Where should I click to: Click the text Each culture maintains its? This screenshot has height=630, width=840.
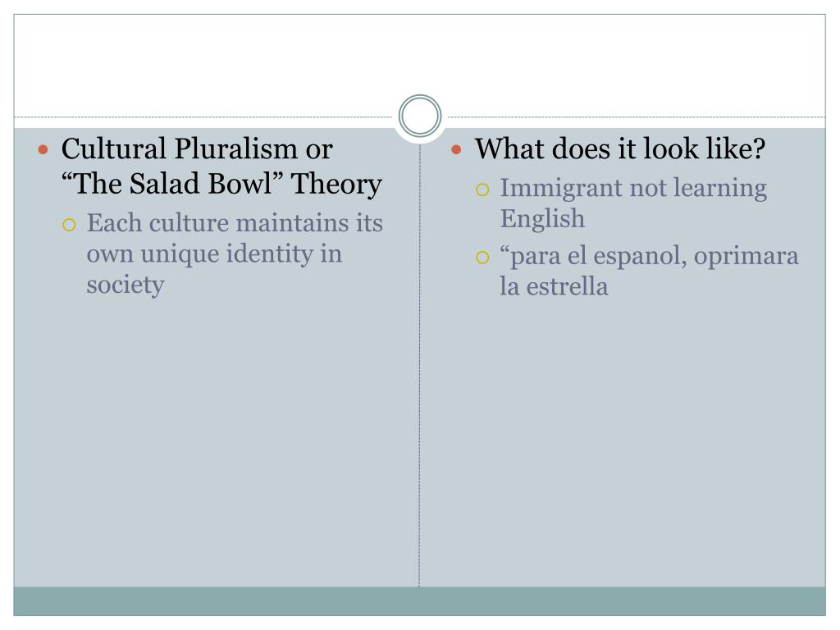pyautogui.click(x=235, y=223)
